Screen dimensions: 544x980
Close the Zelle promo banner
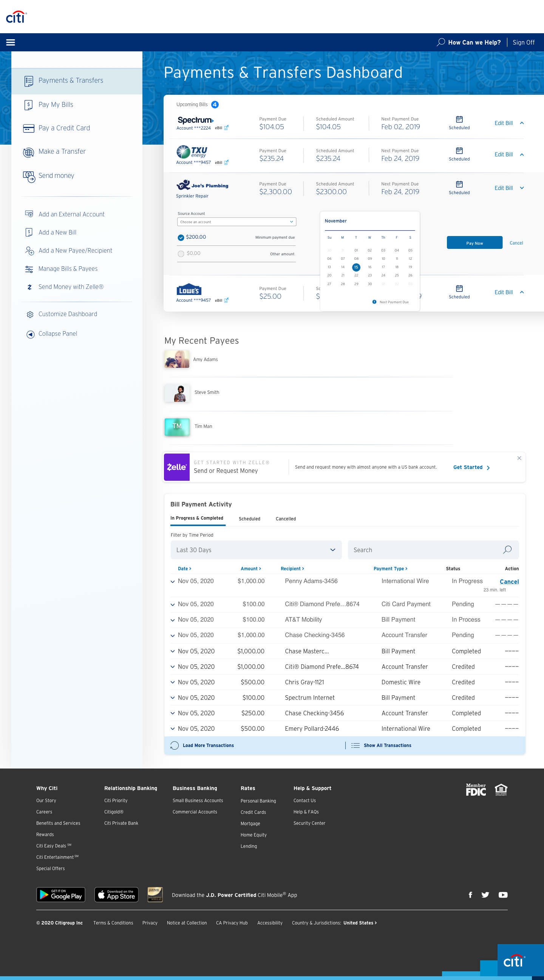(519, 458)
